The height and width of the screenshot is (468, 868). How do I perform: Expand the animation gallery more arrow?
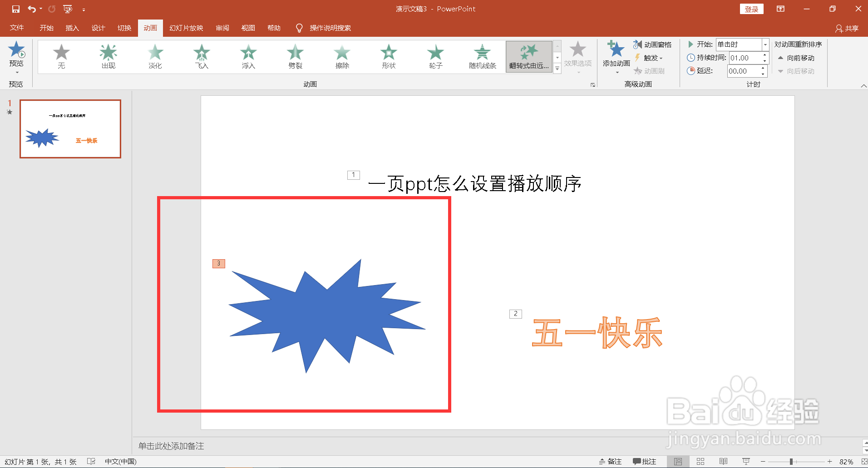coord(557,69)
